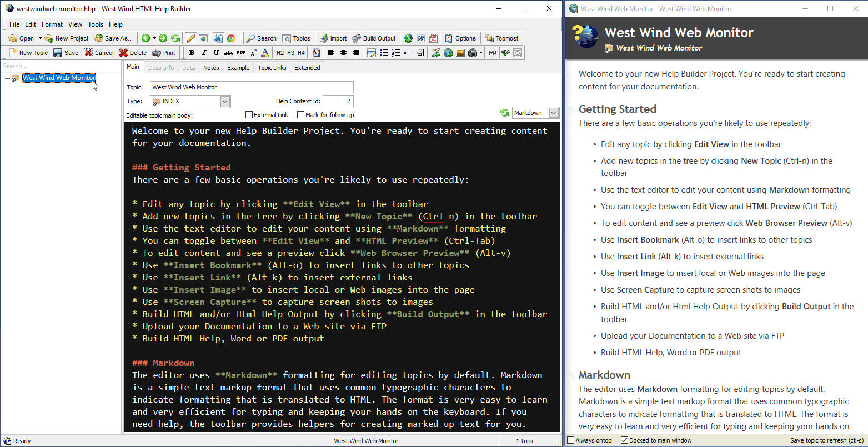Open the Type INDEX dropdown
This screenshot has width=868, height=447.
click(x=225, y=101)
